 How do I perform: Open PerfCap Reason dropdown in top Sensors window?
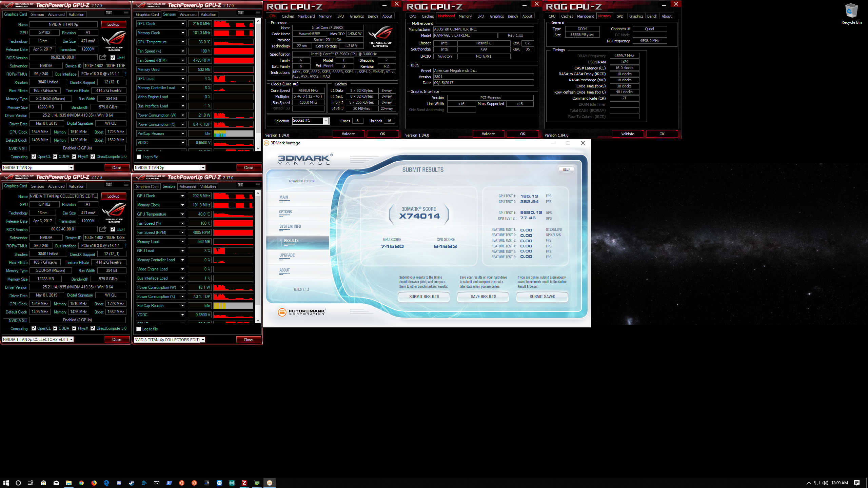183,134
